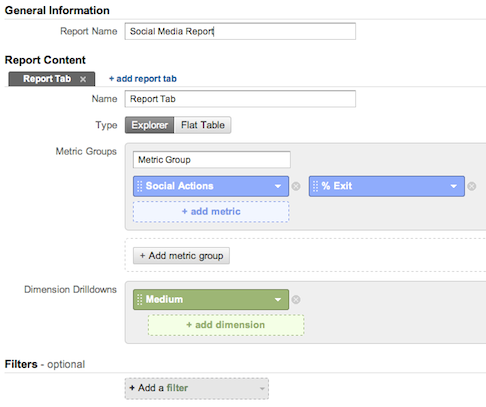The width and height of the screenshot is (486, 407).
Task: Remove the % Exit metric
Action: 472,186
